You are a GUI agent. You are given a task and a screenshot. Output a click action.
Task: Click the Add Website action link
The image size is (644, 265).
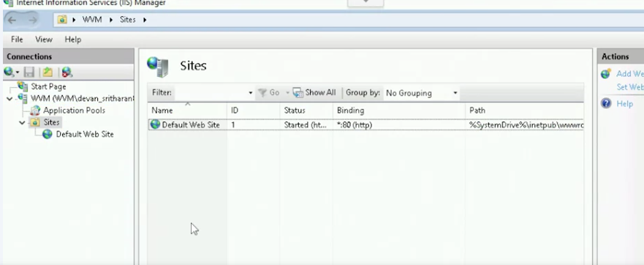click(629, 74)
